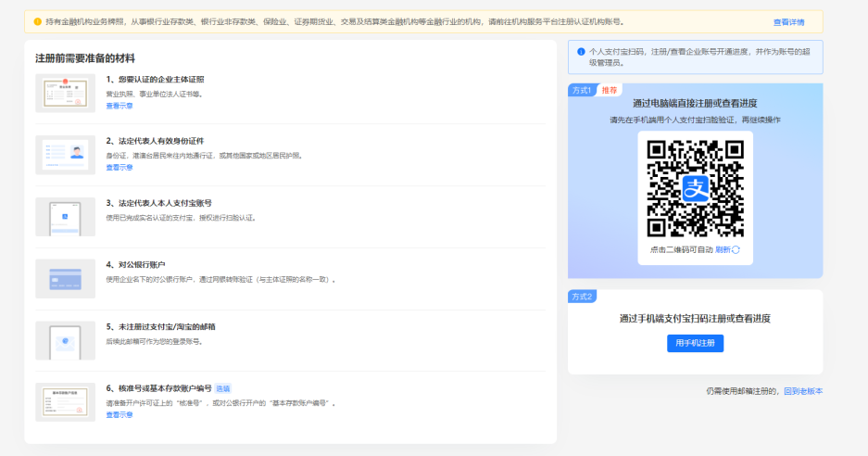
Task: Click the Alipay QR code to refresh
Action: tap(696, 188)
